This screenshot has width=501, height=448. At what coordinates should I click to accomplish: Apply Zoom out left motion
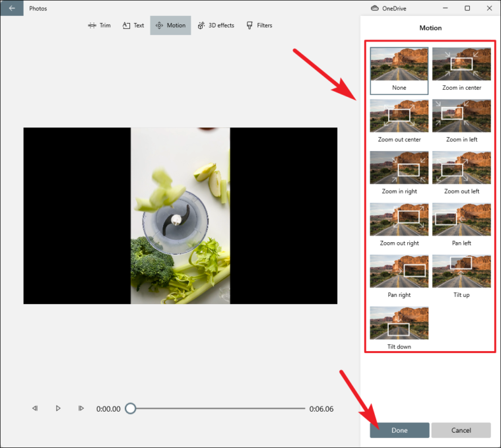[461, 173]
